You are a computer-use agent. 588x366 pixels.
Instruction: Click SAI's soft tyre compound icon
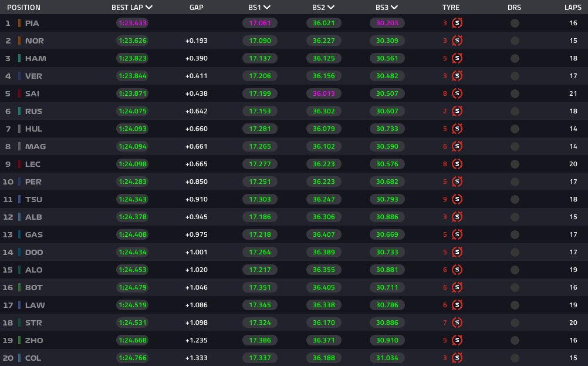pyautogui.click(x=457, y=93)
